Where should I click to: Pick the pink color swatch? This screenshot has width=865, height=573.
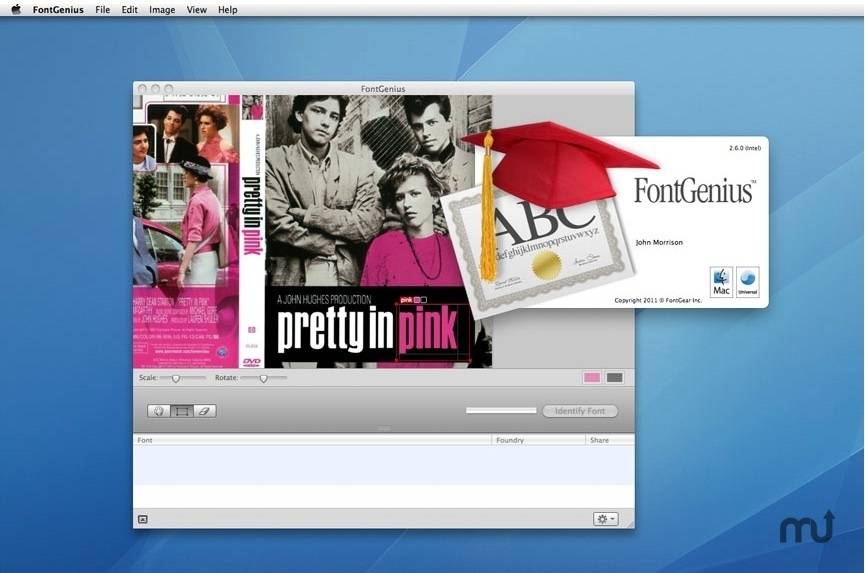click(592, 378)
